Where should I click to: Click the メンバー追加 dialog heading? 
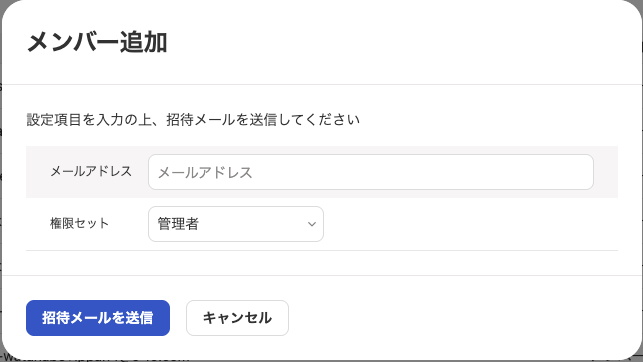point(97,42)
